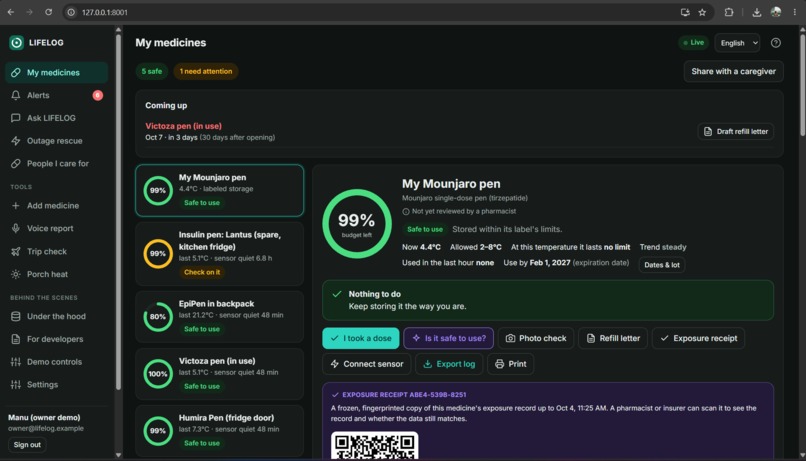Screen dimensions: 806x461
Task: Click the Voice report microphone icon
Action: point(16,228)
